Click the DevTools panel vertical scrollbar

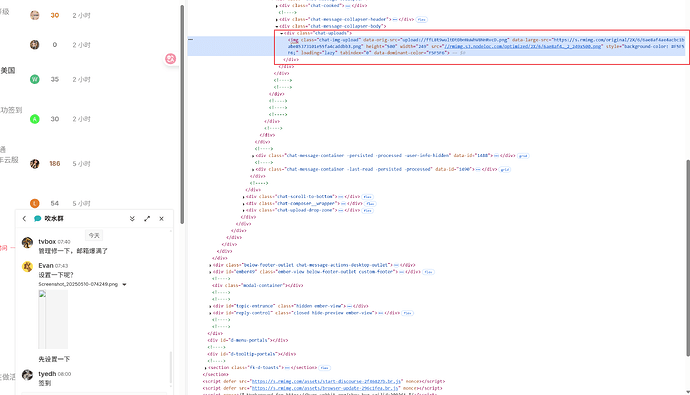688,258
